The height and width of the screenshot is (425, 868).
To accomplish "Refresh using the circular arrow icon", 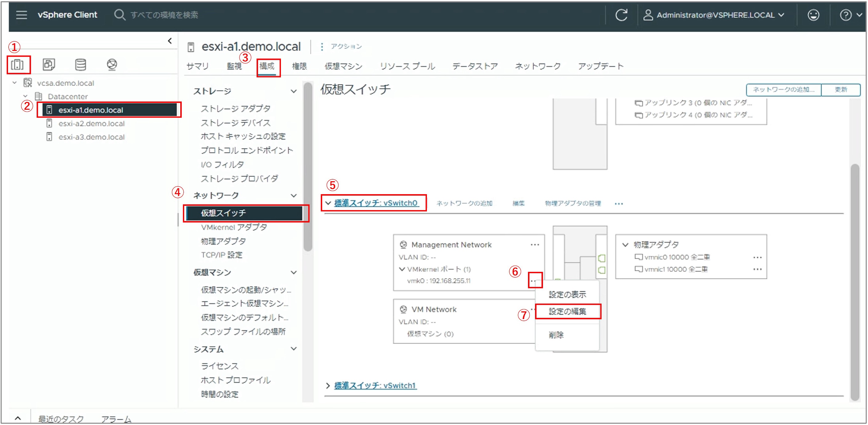I will click(x=621, y=15).
